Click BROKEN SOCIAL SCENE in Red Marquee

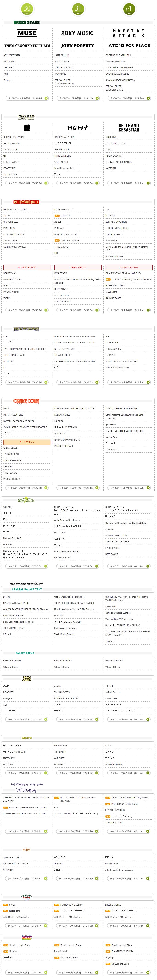(x=15, y=209)
